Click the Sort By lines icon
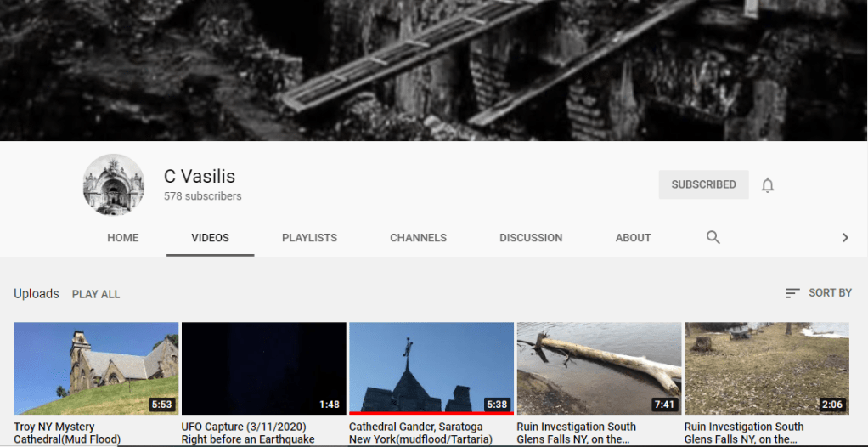The image size is (868, 447). [x=792, y=293]
